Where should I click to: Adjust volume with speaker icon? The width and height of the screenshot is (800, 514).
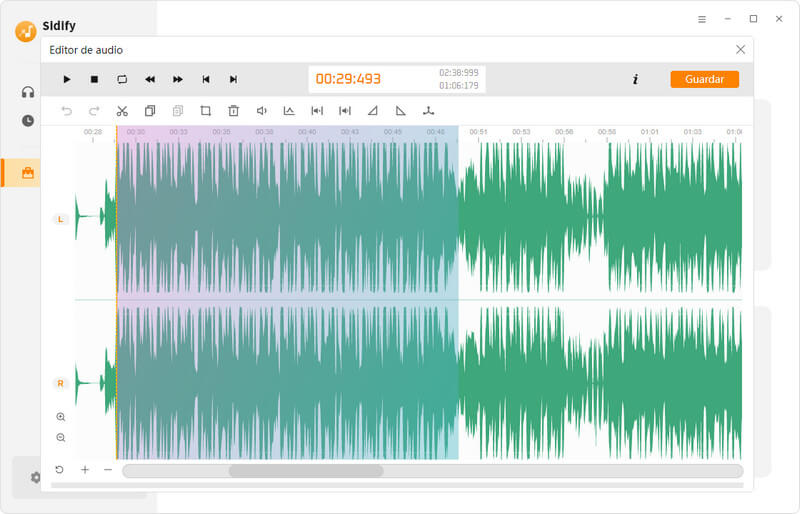pos(261,111)
